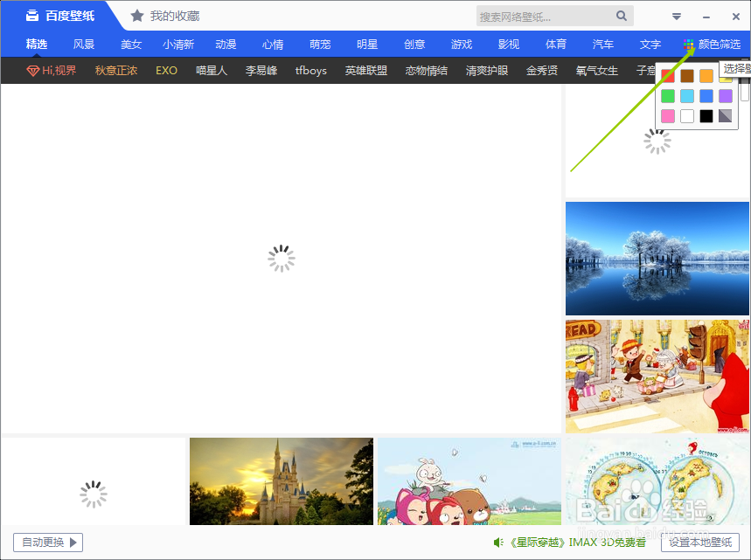The height and width of the screenshot is (560, 751).
Task: Open the 李易峰 topic tag
Action: click(x=261, y=71)
